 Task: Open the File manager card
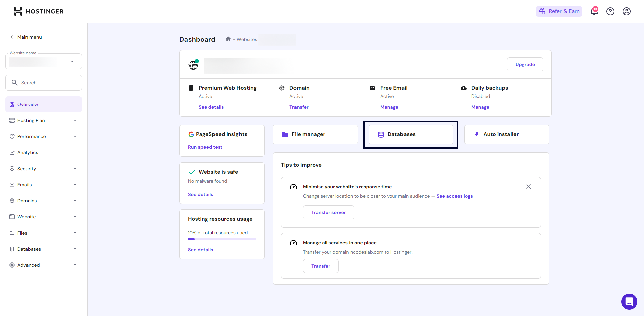coord(315,135)
